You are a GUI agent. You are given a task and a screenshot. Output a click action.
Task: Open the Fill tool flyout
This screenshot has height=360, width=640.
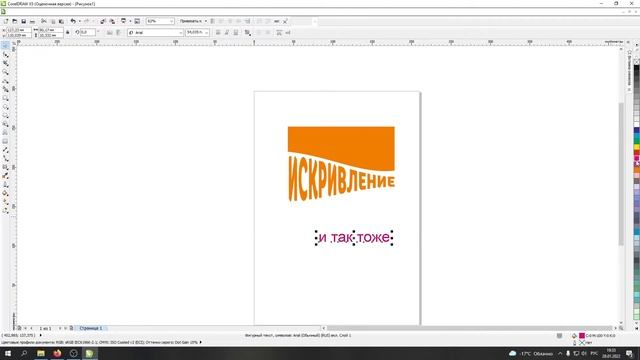5,193
